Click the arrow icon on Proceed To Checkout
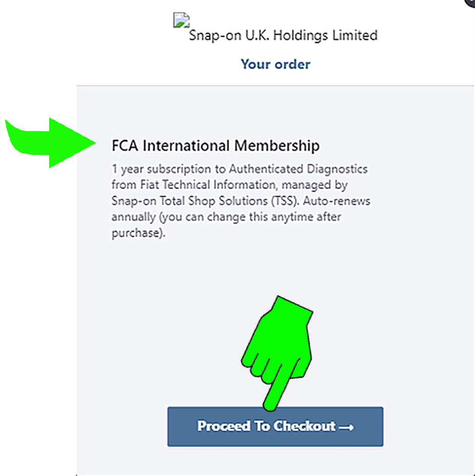Screen dimensions: 475x476 pyautogui.click(x=346, y=427)
